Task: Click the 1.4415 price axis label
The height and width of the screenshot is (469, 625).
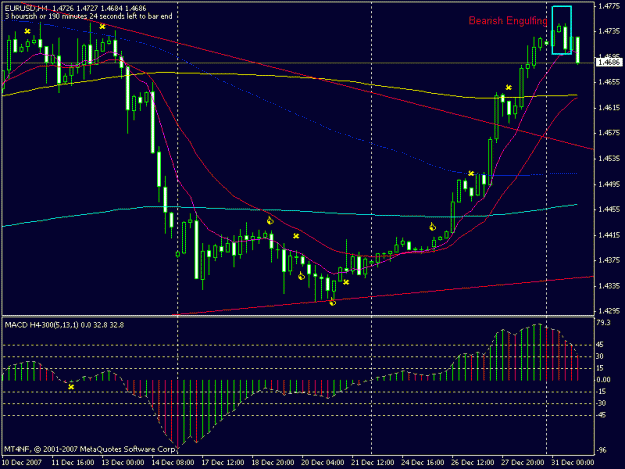Action: pyautogui.click(x=609, y=235)
